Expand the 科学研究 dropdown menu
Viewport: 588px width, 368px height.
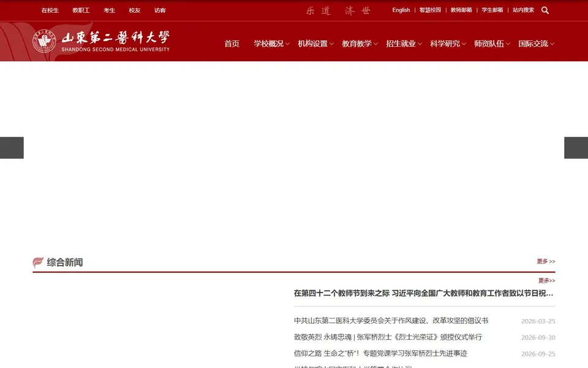coord(448,44)
